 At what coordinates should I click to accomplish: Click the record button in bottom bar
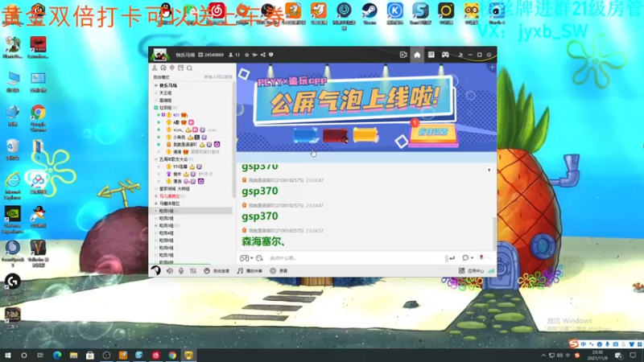click(279, 271)
